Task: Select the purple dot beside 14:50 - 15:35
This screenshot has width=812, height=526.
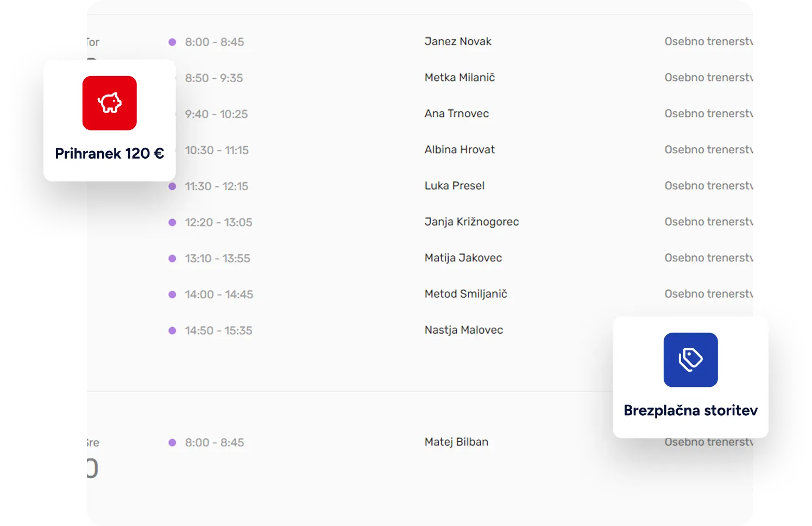Action: click(x=172, y=330)
